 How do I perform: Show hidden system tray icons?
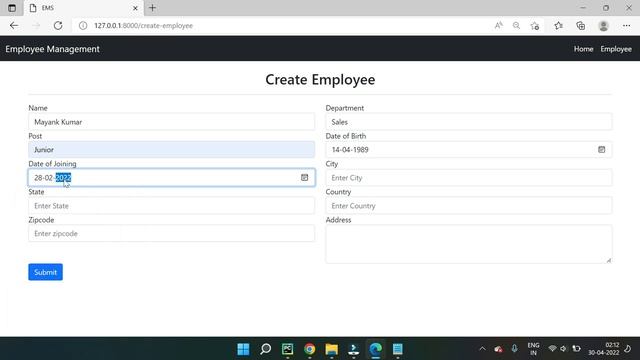(x=482, y=349)
